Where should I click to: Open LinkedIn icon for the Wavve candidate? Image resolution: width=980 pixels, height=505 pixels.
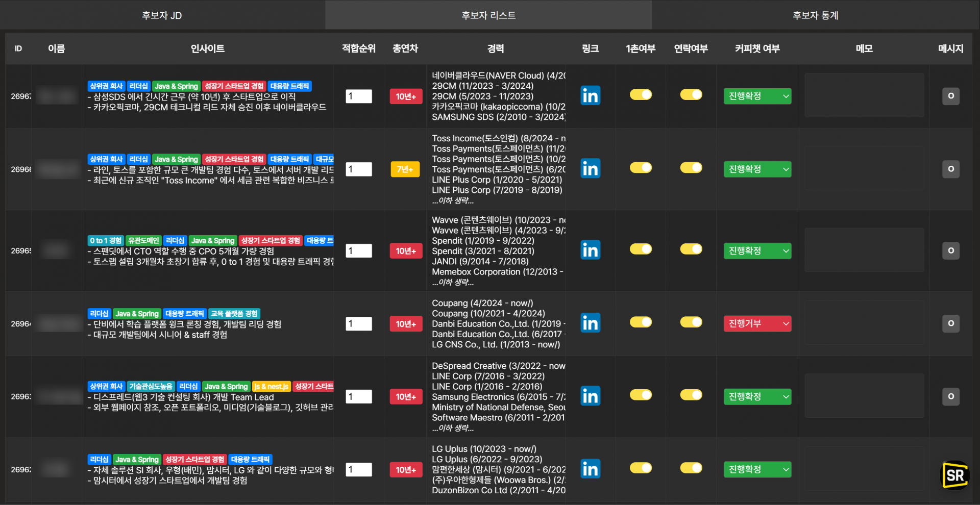click(590, 250)
